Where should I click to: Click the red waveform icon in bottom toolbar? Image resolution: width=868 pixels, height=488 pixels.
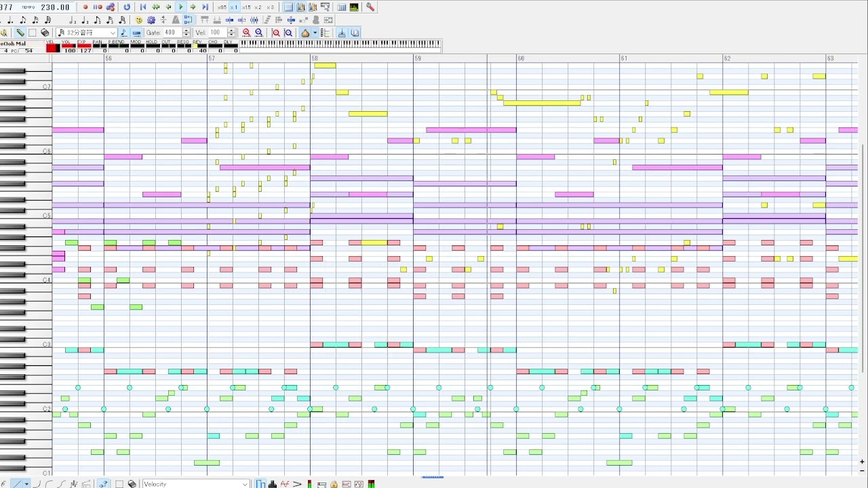tap(285, 484)
